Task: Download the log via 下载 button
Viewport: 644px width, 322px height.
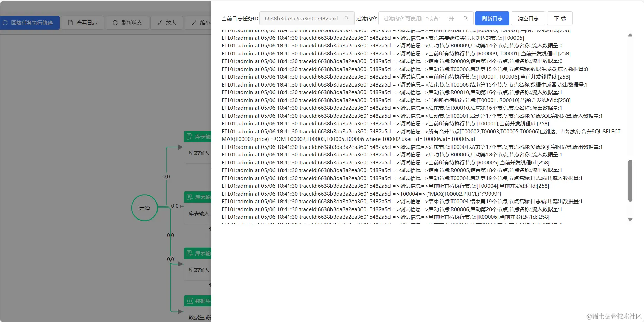Action: click(x=560, y=18)
